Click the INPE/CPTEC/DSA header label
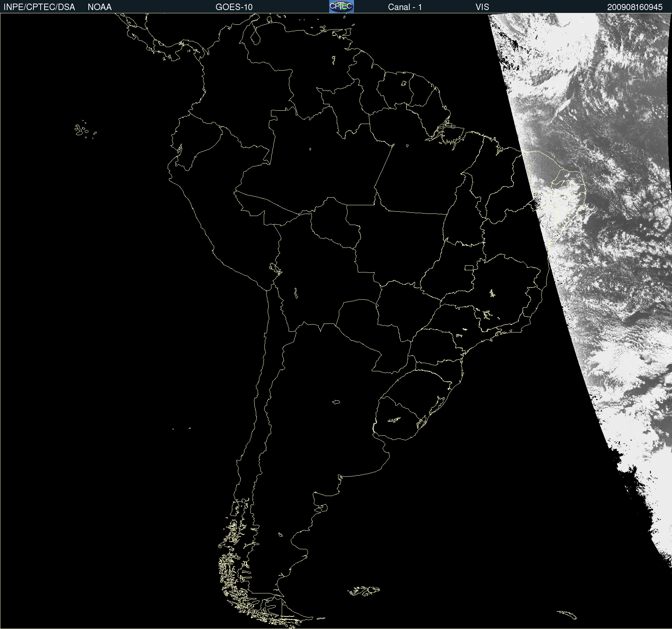 (39, 7)
